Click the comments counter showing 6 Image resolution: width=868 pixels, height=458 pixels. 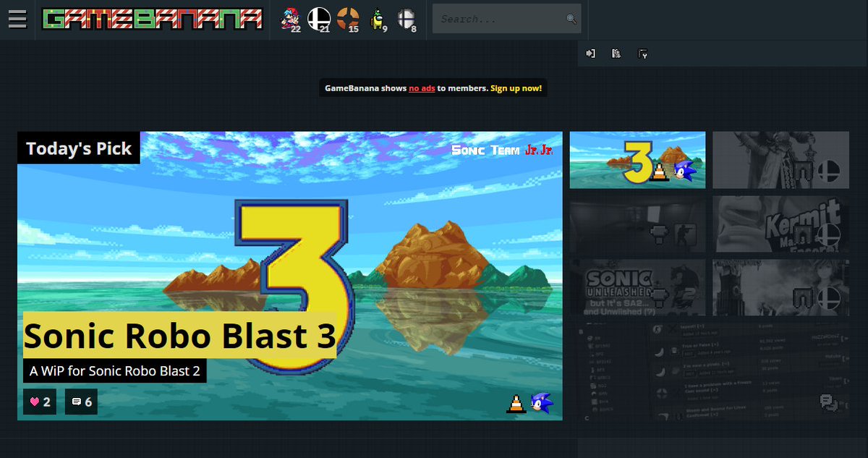[82, 402]
